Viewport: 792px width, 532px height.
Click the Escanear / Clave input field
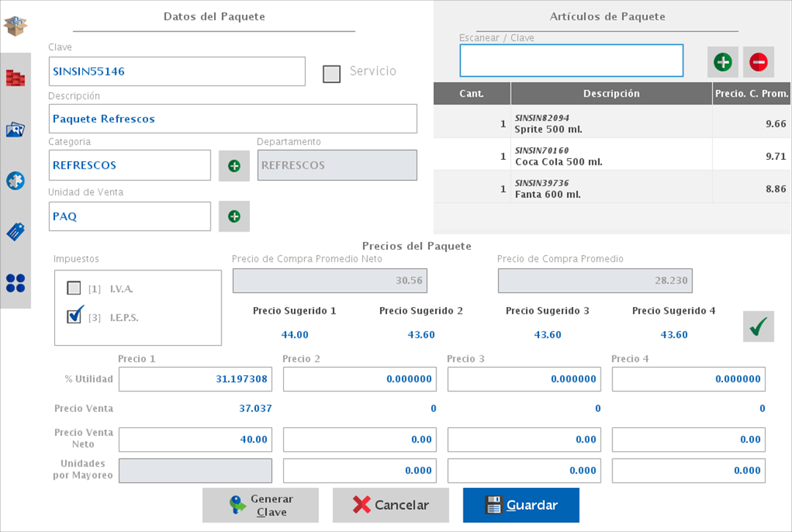571,60
